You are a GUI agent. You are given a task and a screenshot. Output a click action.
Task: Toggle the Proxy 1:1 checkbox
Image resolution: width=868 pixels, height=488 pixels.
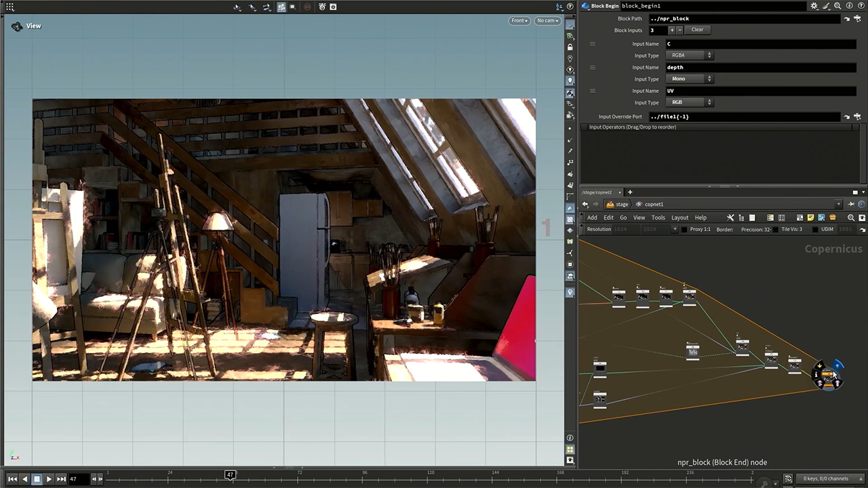click(x=684, y=230)
